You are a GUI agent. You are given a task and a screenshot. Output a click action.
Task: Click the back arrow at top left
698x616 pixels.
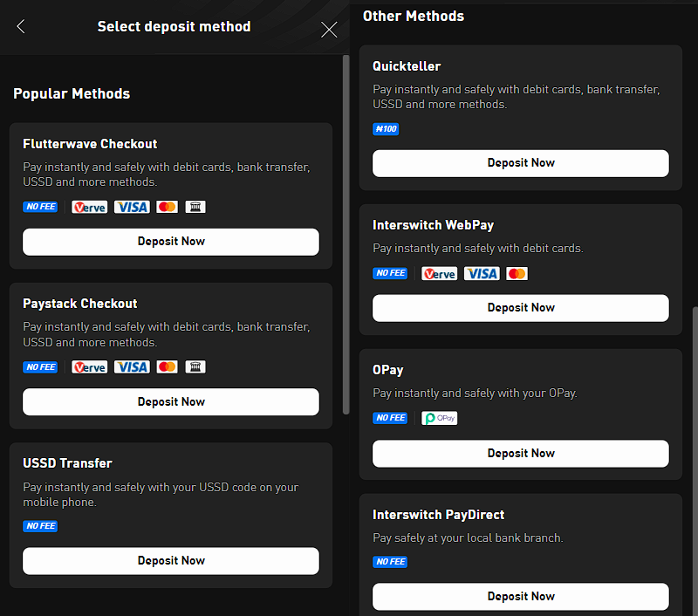20,27
